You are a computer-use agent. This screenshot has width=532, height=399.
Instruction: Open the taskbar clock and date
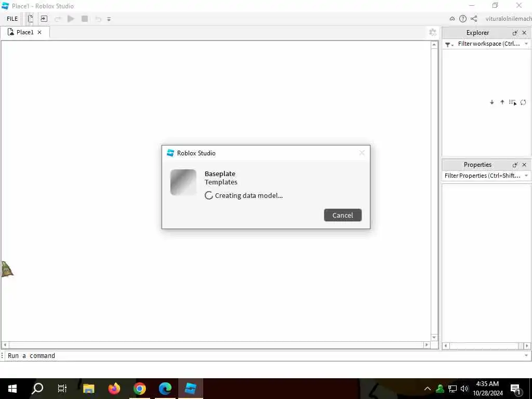[487, 389]
